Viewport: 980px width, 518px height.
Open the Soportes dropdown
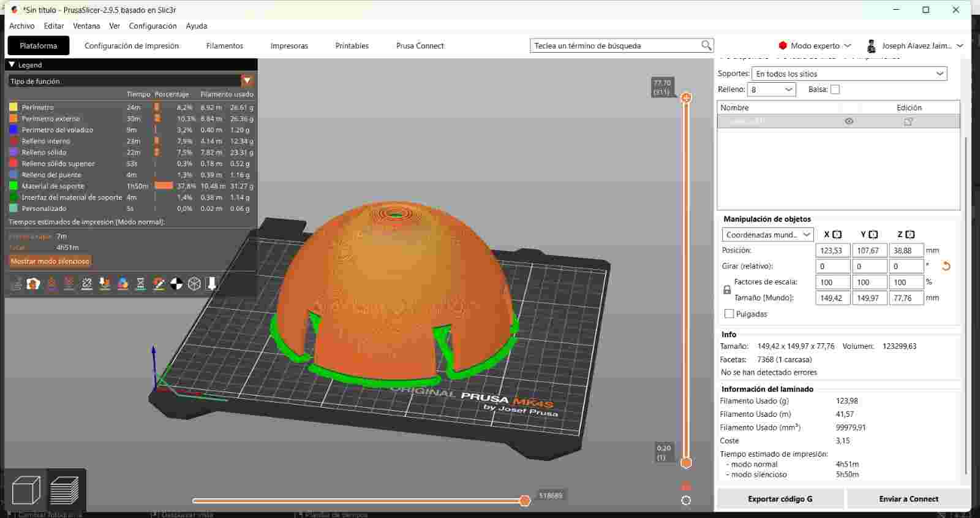(x=849, y=74)
